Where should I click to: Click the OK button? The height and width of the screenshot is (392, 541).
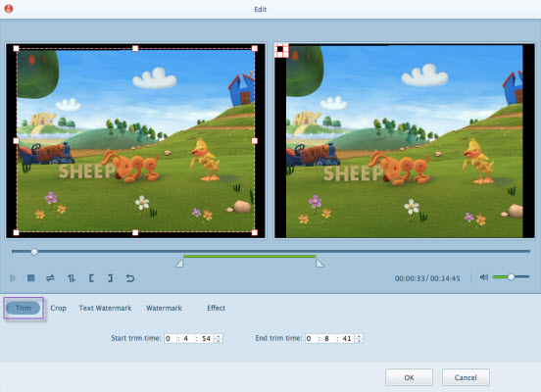[409, 377]
